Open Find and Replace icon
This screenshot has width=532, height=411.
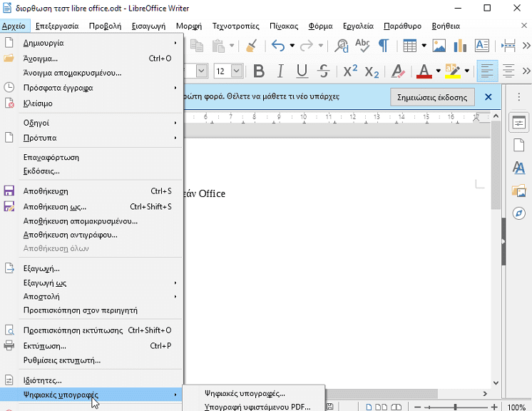point(342,46)
